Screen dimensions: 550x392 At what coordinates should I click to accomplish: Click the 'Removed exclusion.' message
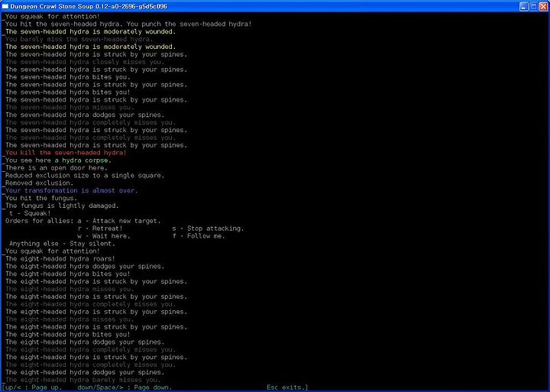[x=39, y=183]
